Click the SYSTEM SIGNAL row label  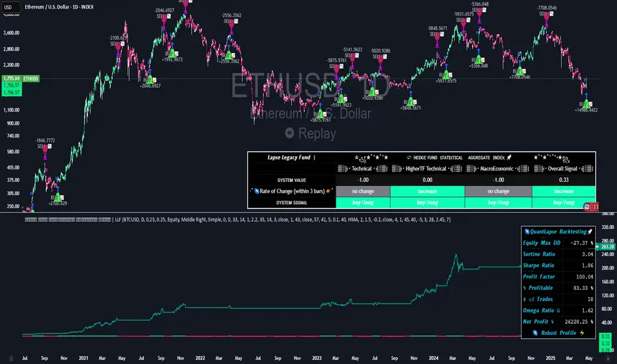(x=291, y=203)
